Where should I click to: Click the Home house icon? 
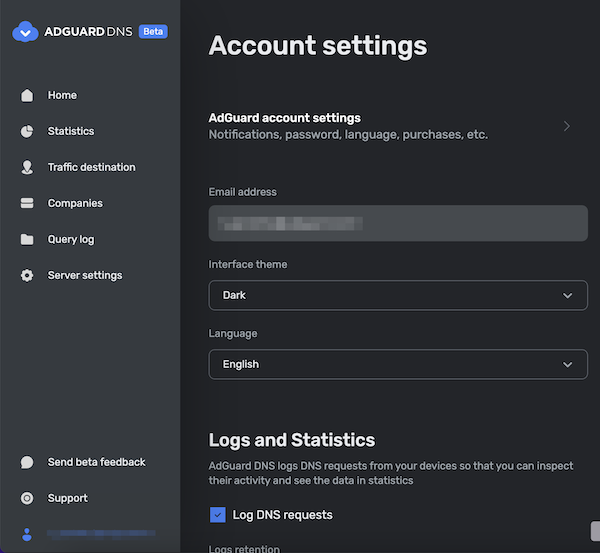coord(27,95)
